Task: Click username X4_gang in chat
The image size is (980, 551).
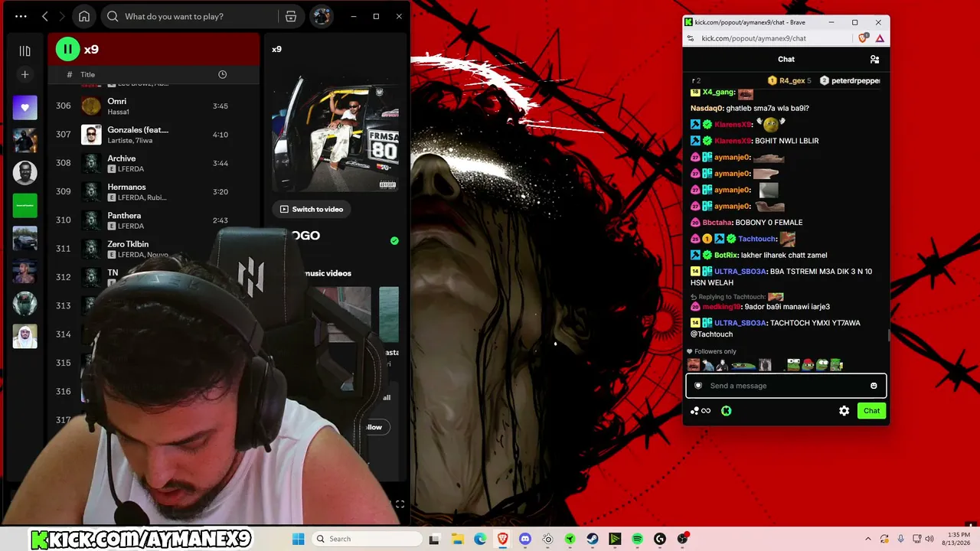Action: pos(719,92)
